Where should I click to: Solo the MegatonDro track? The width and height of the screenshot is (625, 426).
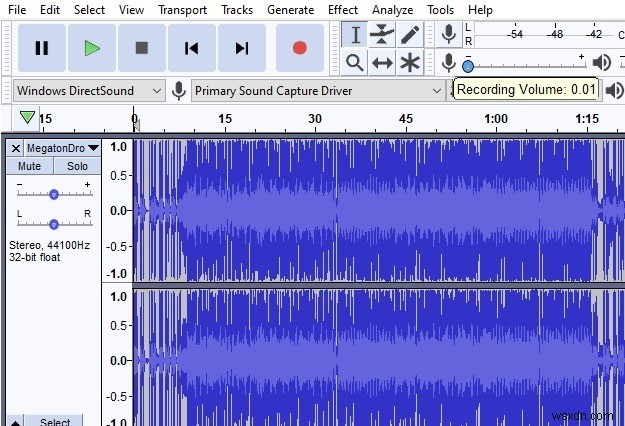[x=77, y=166]
